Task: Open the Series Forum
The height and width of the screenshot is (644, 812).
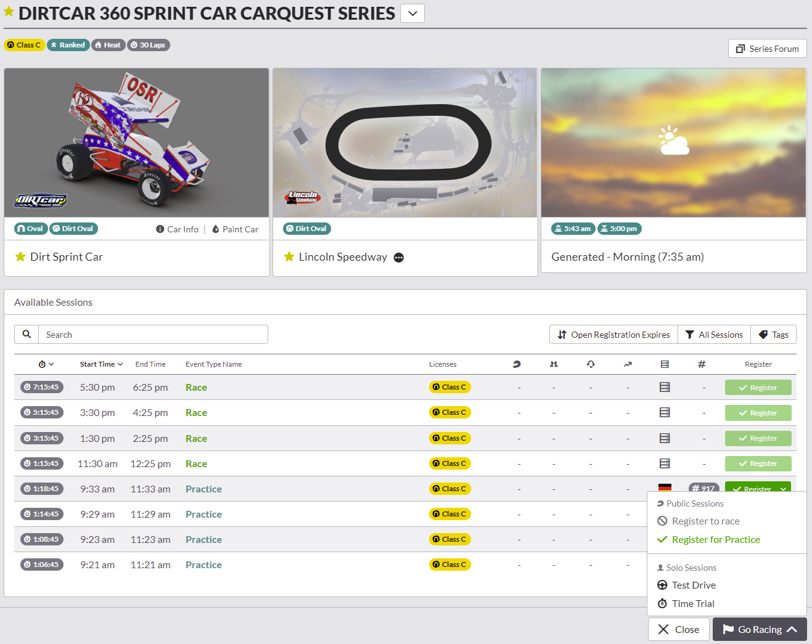Action: point(767,49)
